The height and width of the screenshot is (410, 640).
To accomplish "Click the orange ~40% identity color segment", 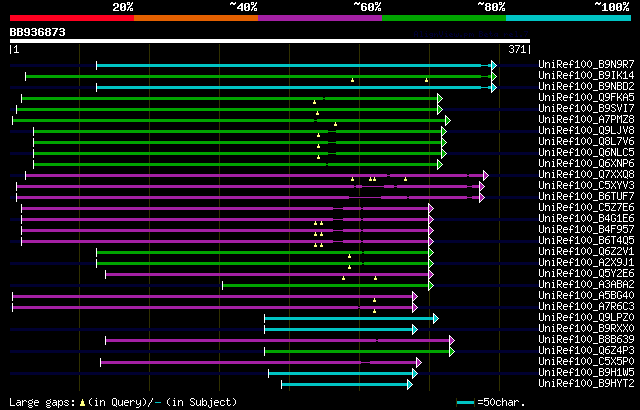I will pyautogui.click(x=196, y=18).
